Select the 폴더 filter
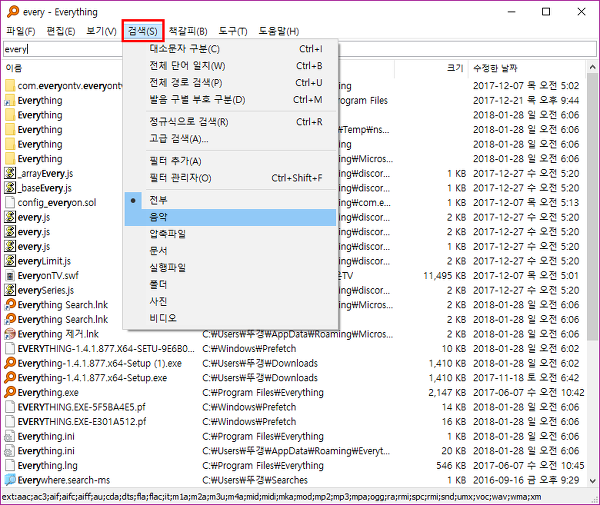The width and height of the screenshot is (600, 505). pyautogui.click(x=230, y=285)
